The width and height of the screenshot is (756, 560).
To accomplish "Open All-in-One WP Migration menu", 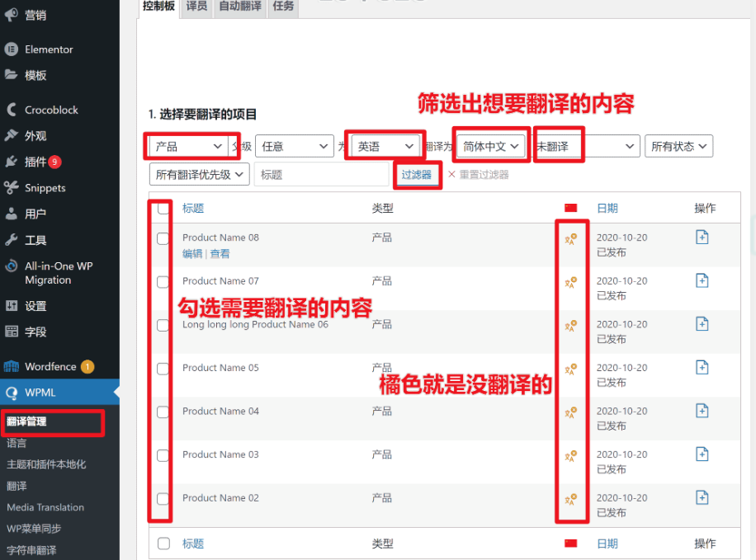I will 59,273.
